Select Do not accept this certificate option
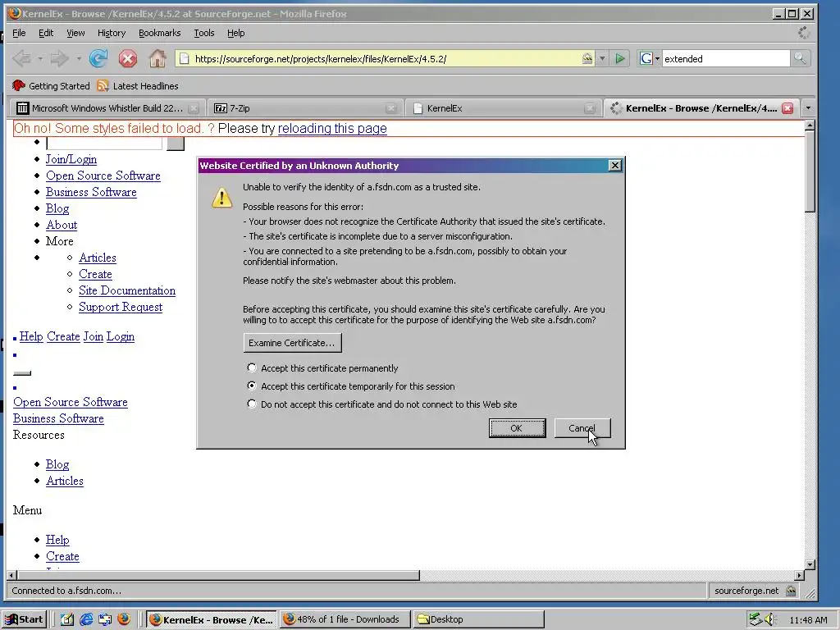 (x=252, y=404)
